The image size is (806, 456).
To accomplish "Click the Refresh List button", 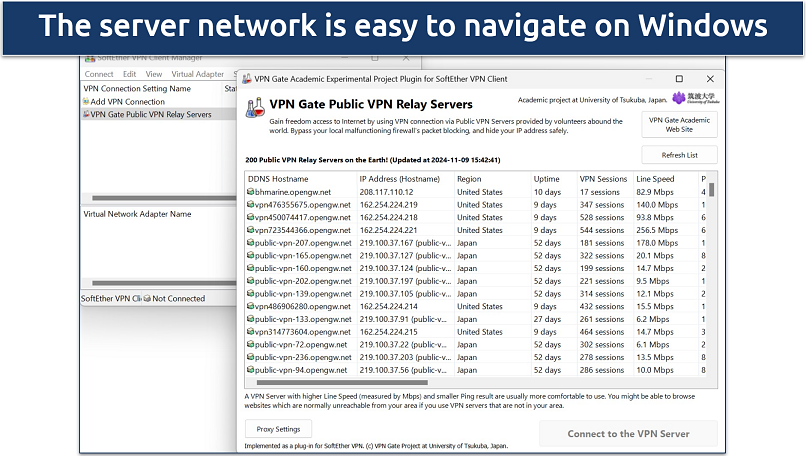I will point(679,155).
